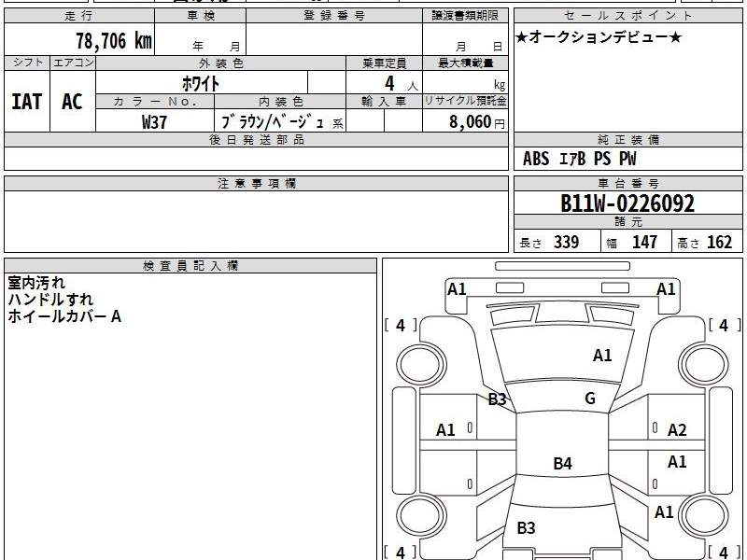
Task: Select the IAT transmission value
Action: [x=27, y=102]
